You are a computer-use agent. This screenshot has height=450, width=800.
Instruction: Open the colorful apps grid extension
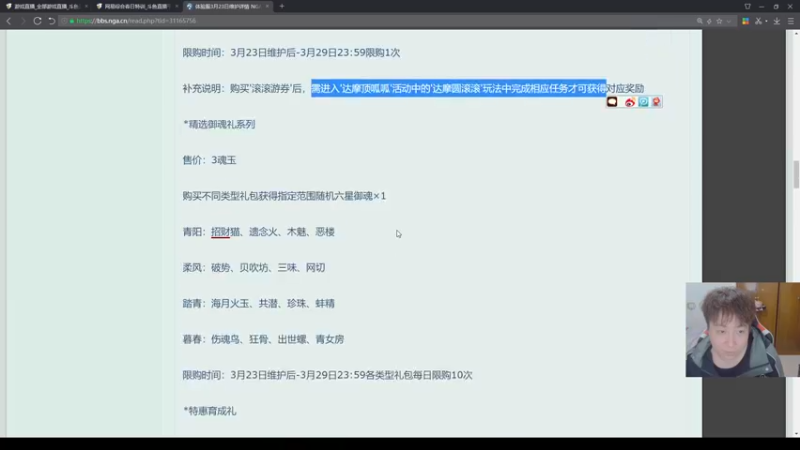tap(745, 21)
